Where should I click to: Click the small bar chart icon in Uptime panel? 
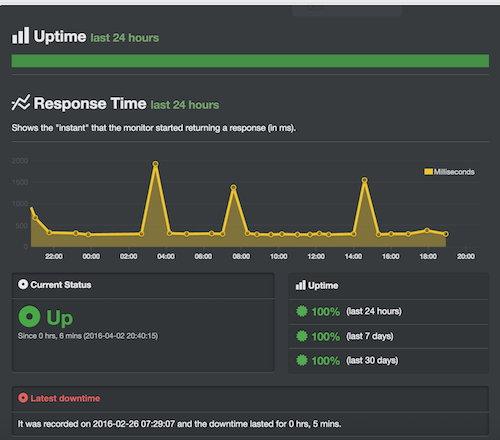coord(300,285)
